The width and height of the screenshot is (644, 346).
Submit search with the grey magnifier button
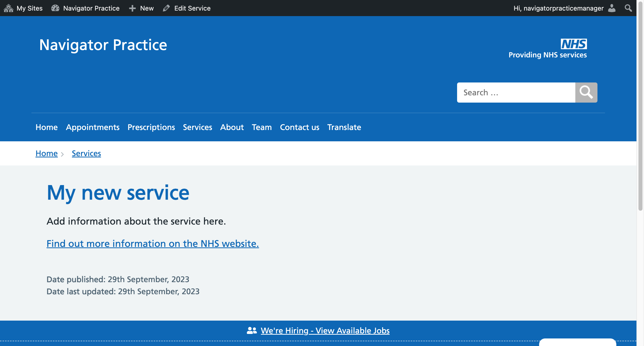(x=586, y=93)
